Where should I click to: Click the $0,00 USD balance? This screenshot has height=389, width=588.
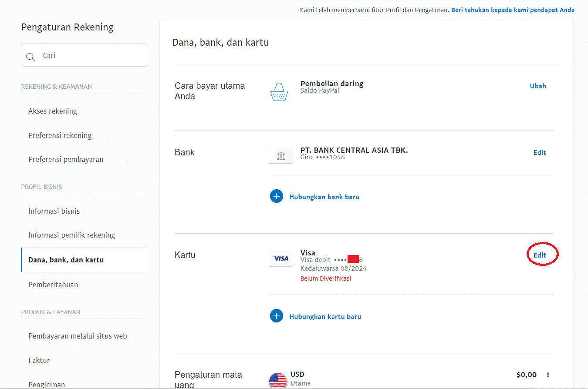[526, 375]
